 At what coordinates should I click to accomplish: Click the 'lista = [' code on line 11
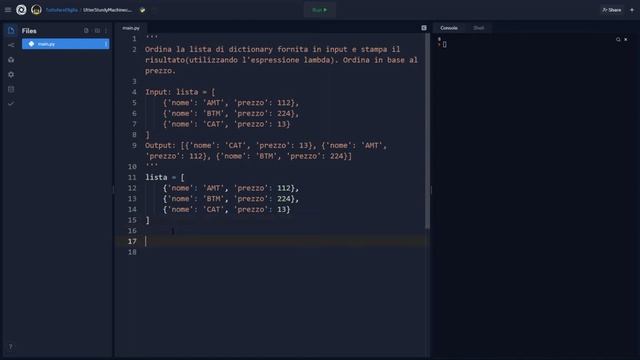(x=164, y=178)
